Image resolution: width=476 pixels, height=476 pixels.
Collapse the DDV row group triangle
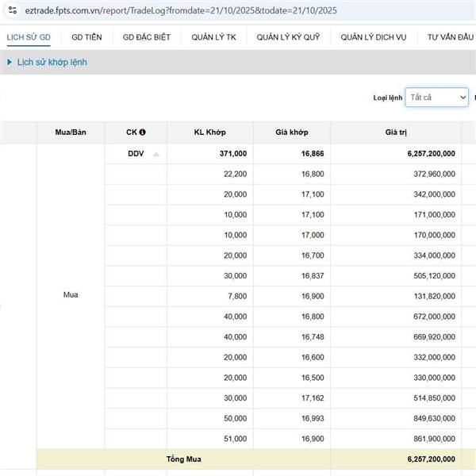click(156, 155)
